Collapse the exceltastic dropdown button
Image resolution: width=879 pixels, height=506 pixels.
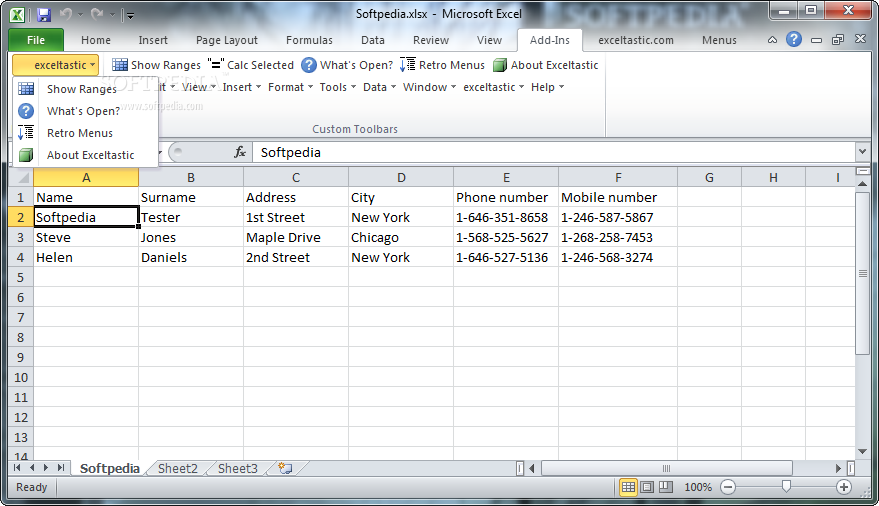(55, 65)
